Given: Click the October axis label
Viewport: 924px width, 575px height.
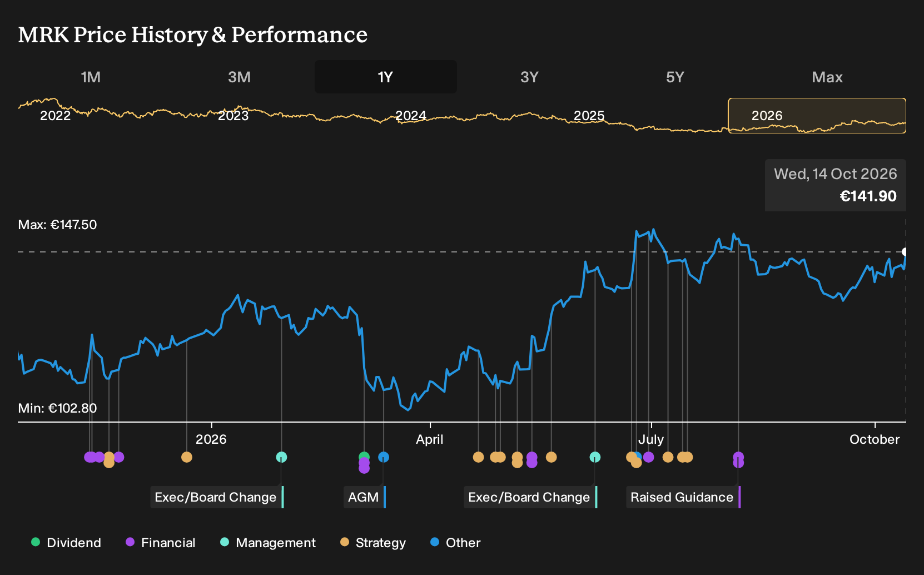Looking at the screenshot, I should pos(875,439).
